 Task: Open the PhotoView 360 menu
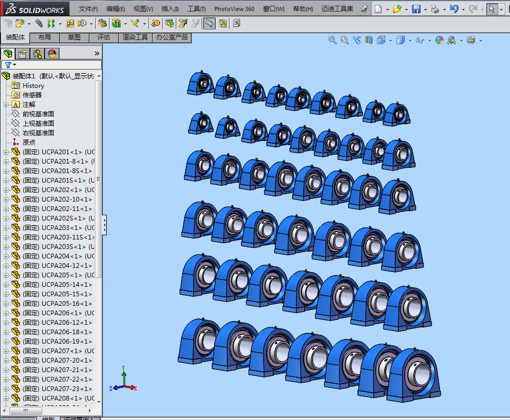[x=234, y=9]
